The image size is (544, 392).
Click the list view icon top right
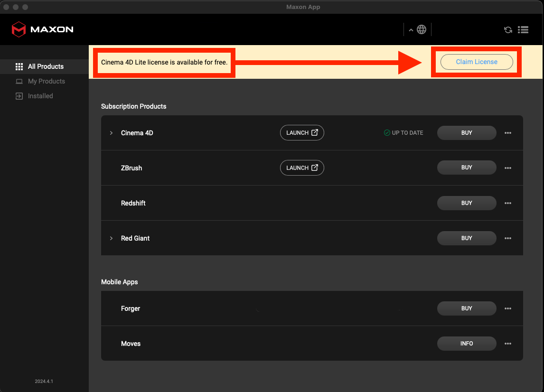tap(523, 29)
